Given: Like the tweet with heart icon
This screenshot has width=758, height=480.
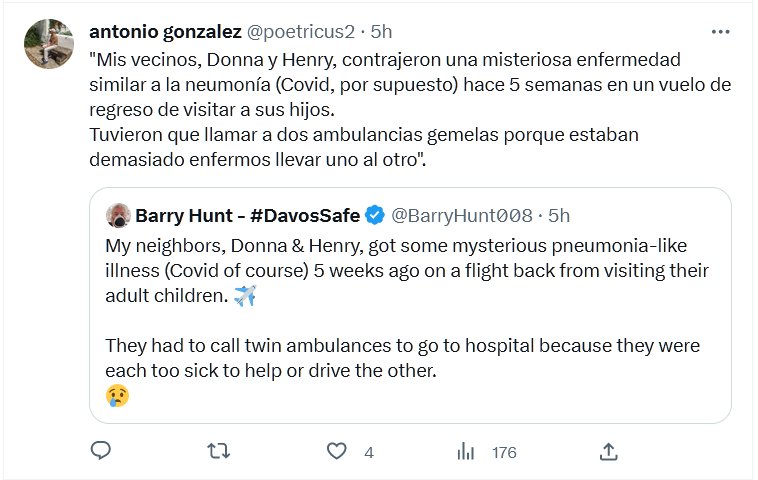Looking at the screenshot, I should click(337, 451).
